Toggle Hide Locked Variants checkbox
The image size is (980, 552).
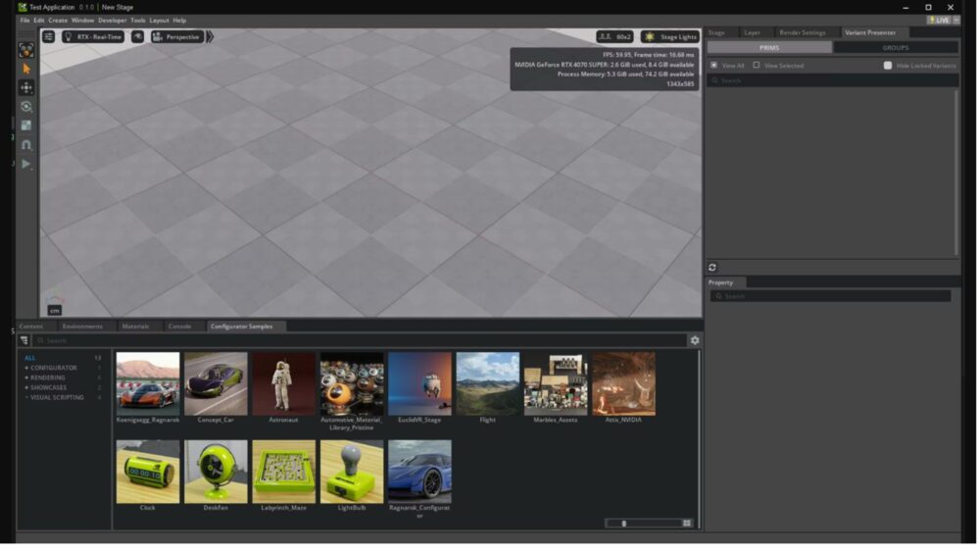pos(888,66)
